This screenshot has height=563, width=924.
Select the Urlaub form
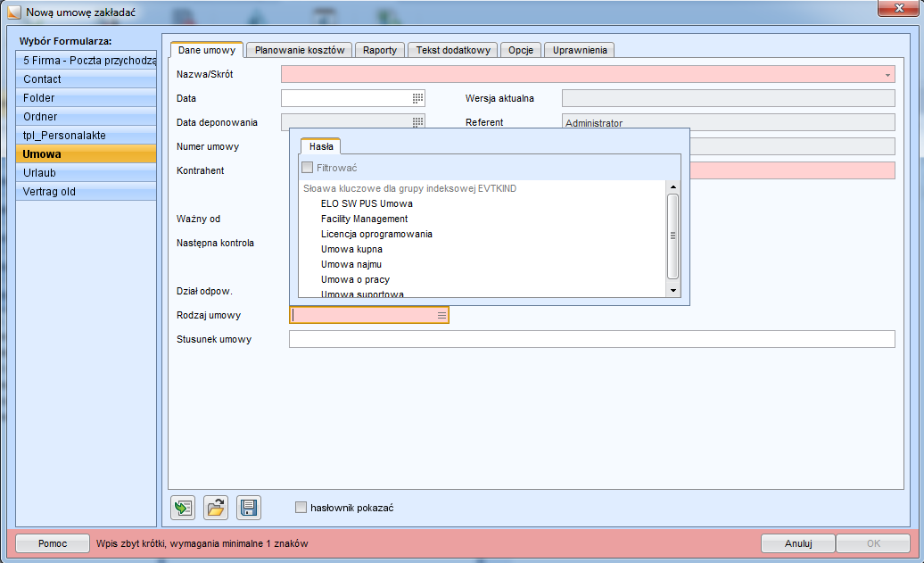(86, 173)
